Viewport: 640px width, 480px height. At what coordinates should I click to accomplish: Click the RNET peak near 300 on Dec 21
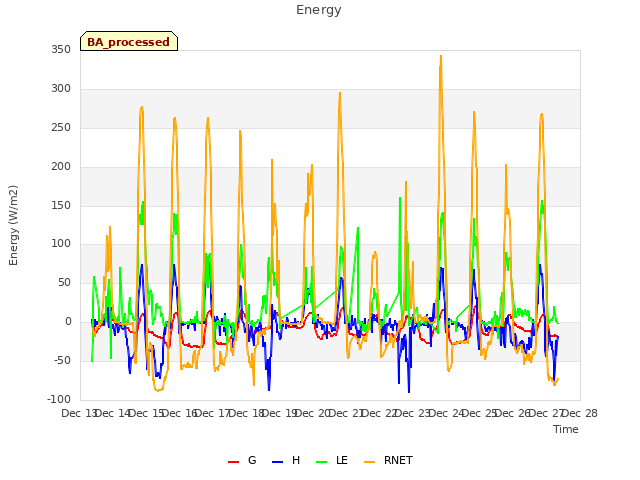[340, 93]
